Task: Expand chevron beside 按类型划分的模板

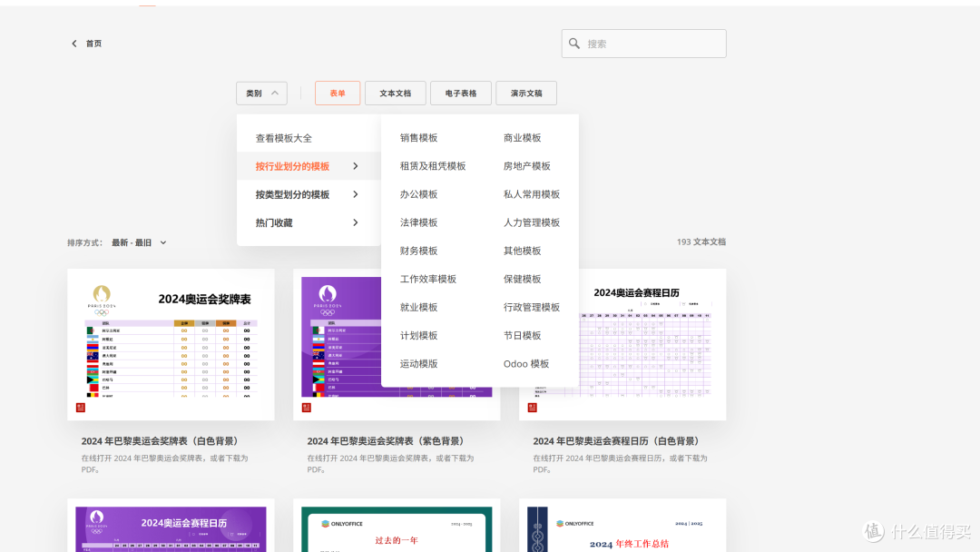Action: [356, 194]
